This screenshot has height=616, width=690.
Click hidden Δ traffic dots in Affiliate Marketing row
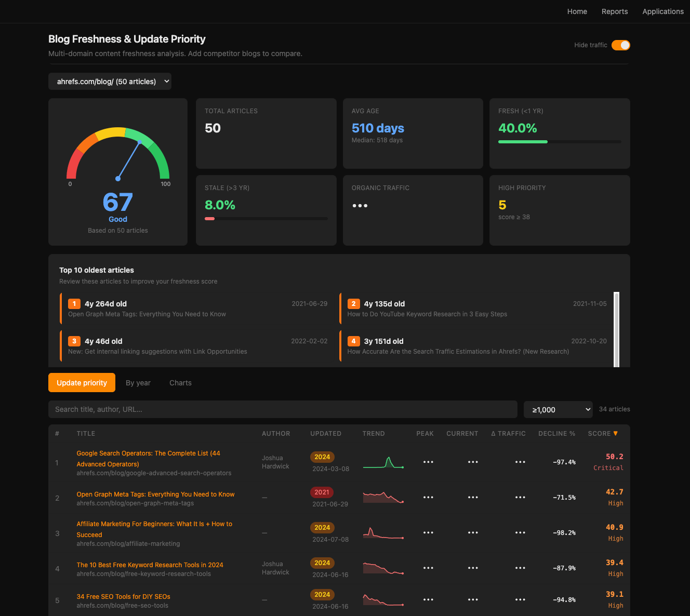pyautogui.click(x=520, y=532)
